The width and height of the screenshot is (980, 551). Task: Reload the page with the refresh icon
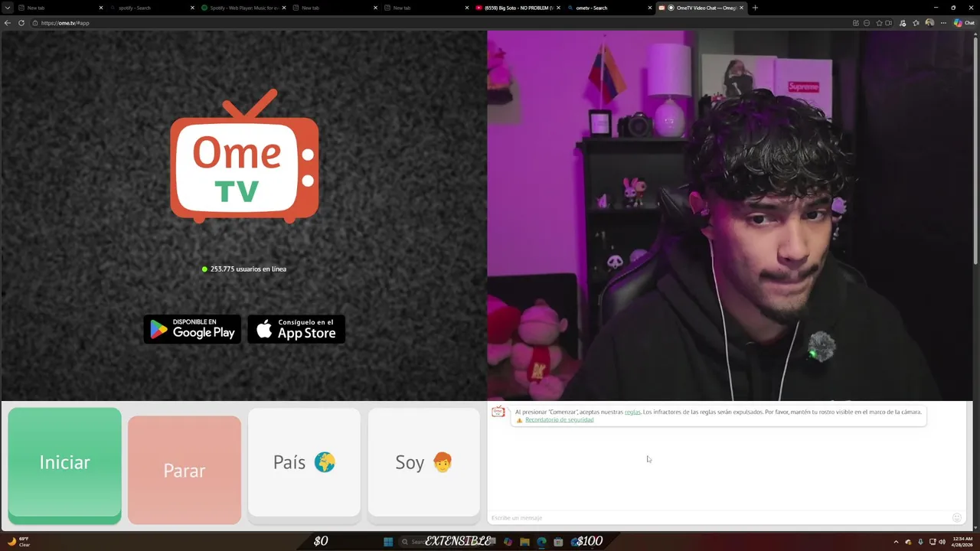coord(21,23)
